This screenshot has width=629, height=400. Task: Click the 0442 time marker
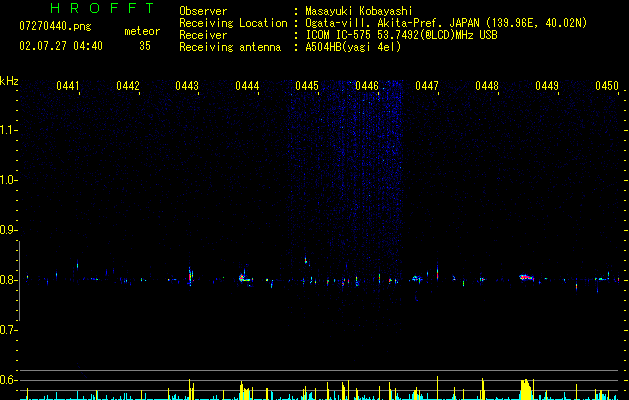(128, 86)
